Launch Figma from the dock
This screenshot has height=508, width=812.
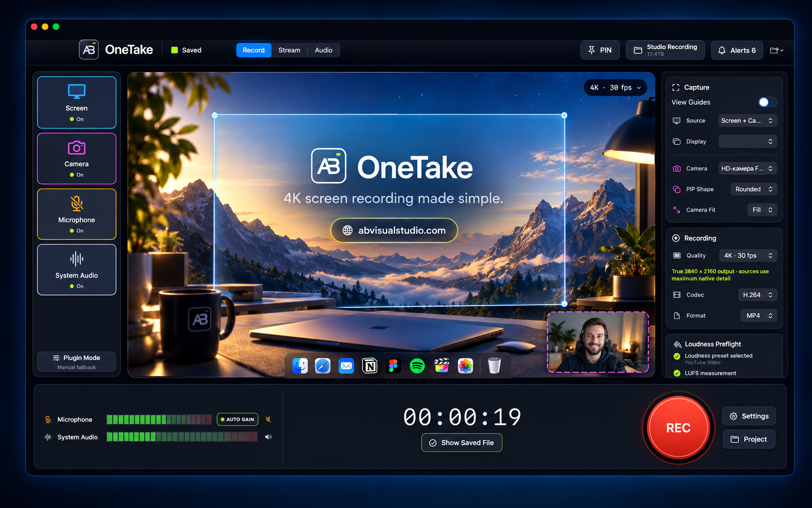pyautogui.click(x=393, y=366)
